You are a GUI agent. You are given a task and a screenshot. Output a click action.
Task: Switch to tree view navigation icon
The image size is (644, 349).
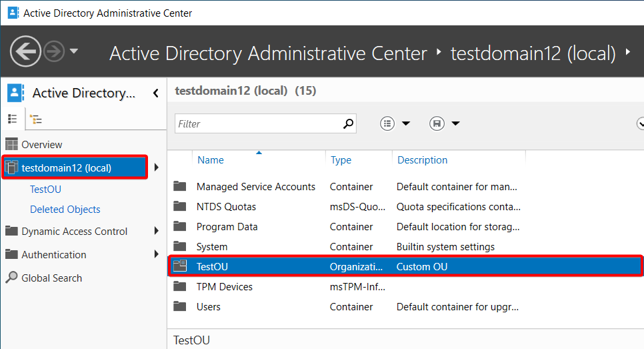pyautogui.click(x=36, y=119)
